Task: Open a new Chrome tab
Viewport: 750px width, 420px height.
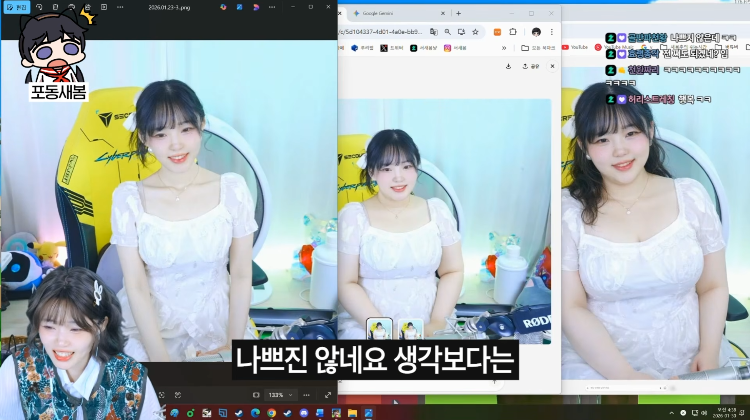Action: coord(458,13)
